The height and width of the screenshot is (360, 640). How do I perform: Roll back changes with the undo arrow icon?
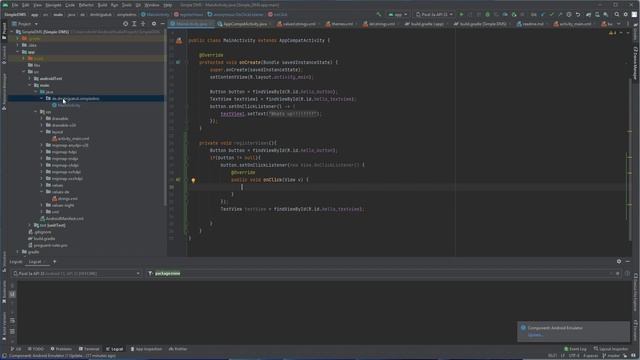tap(578, 14)
